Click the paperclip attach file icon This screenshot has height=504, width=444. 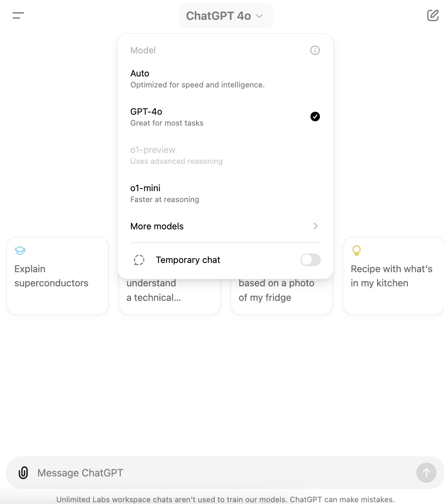click(x=23, y=472)
